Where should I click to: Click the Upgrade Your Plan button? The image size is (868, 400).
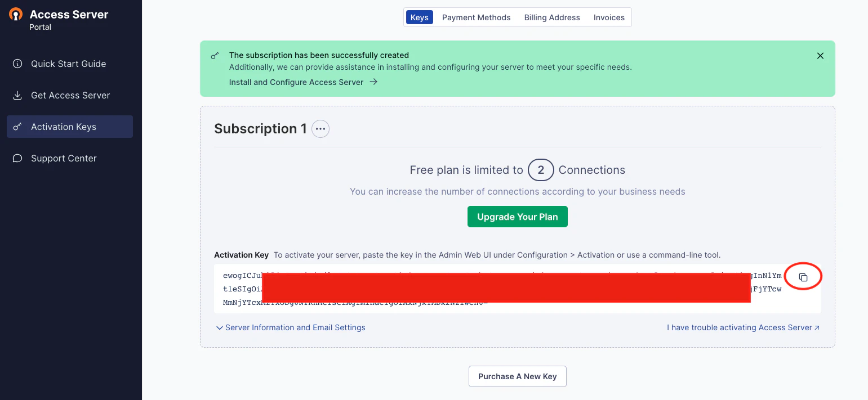[518, 217]
